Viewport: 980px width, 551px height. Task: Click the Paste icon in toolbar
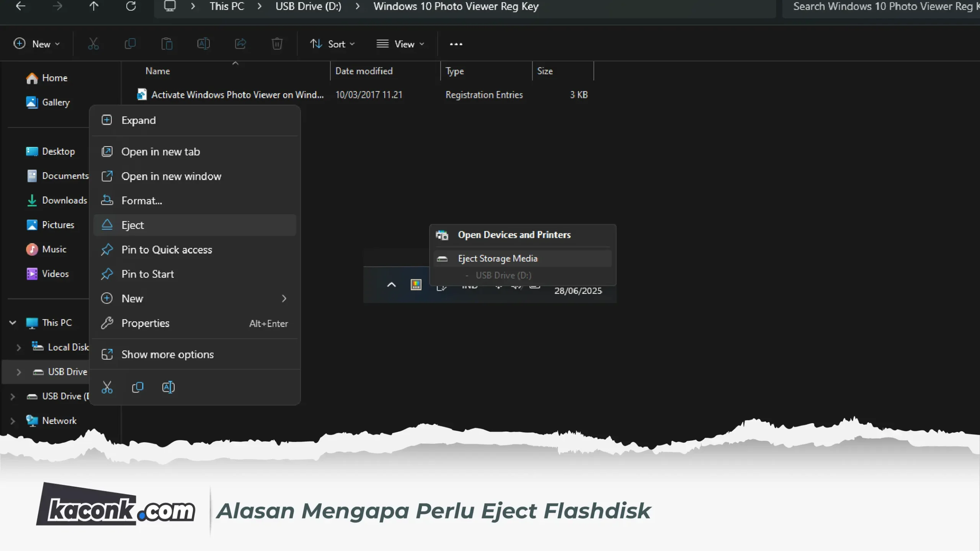coord(167,44)
